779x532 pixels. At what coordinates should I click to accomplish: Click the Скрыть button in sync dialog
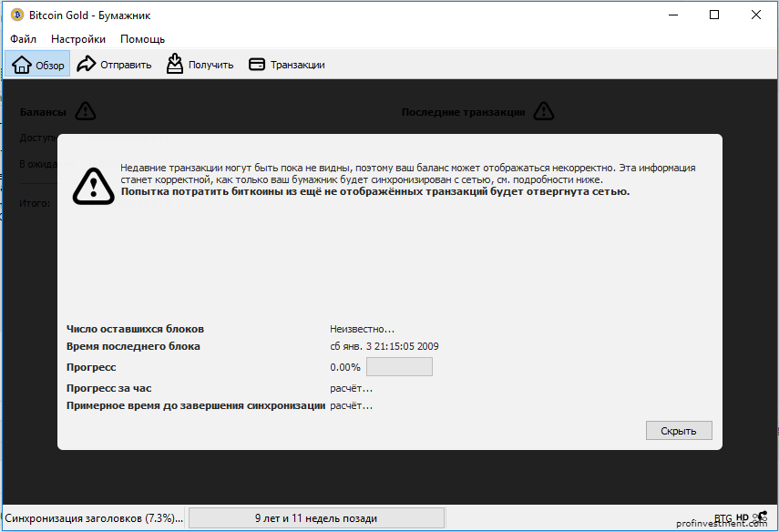pyautogui.click(x=679, y=431)
